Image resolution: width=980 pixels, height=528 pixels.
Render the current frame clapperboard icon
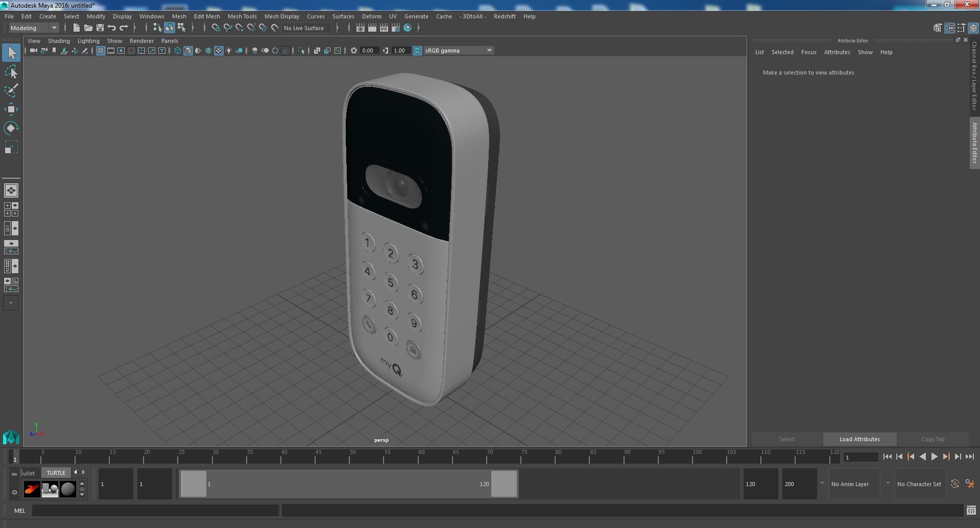(x=372, y=28)
